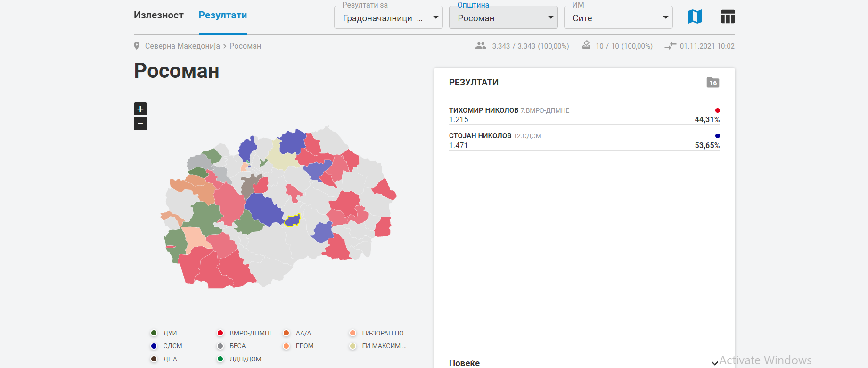The image size is (868, 368).
Task: Toggle СДСМ legend marker
Action: [x=154, y=346]
